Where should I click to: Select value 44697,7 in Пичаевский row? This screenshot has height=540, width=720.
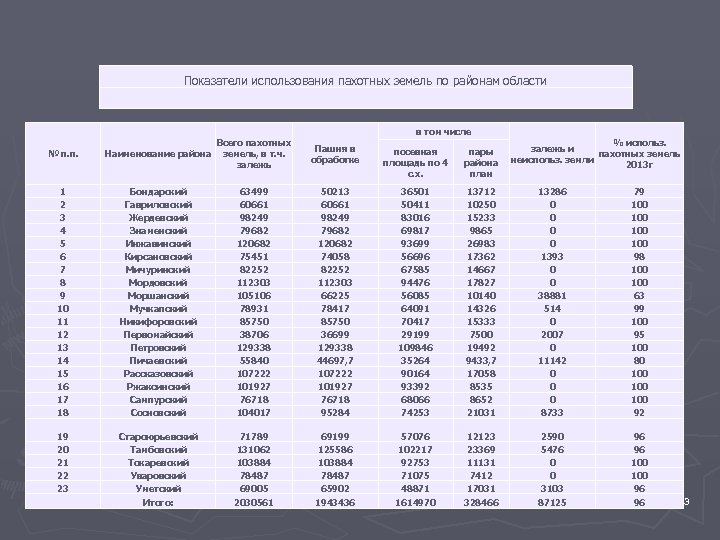[335, 361]
